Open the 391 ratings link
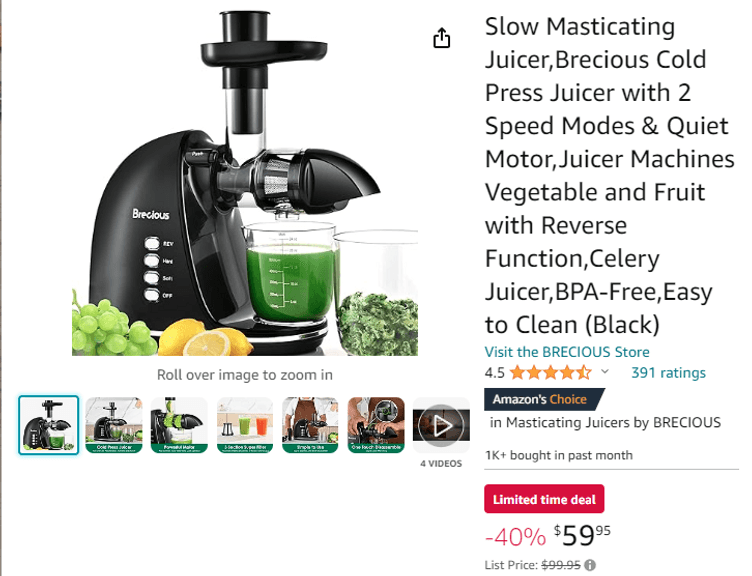Viewport: 752px width, 576px height. [668, 373]
